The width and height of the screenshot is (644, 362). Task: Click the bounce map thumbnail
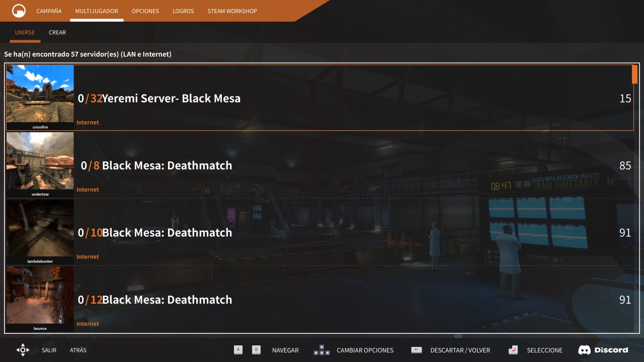[x=40, y=295]
